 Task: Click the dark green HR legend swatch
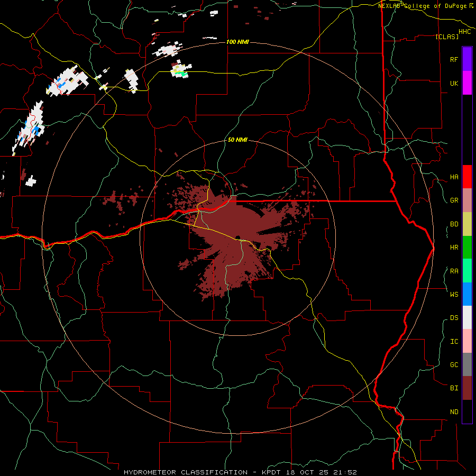point(467,248)
